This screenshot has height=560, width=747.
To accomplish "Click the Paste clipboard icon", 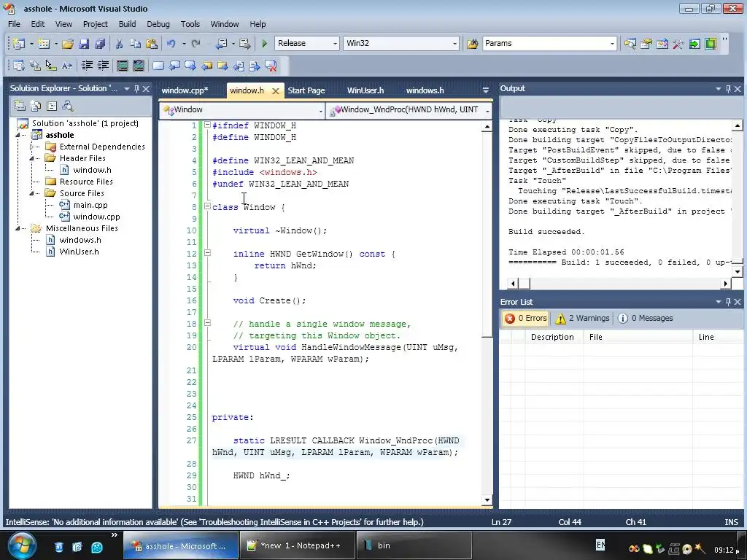I will [152, 43].
